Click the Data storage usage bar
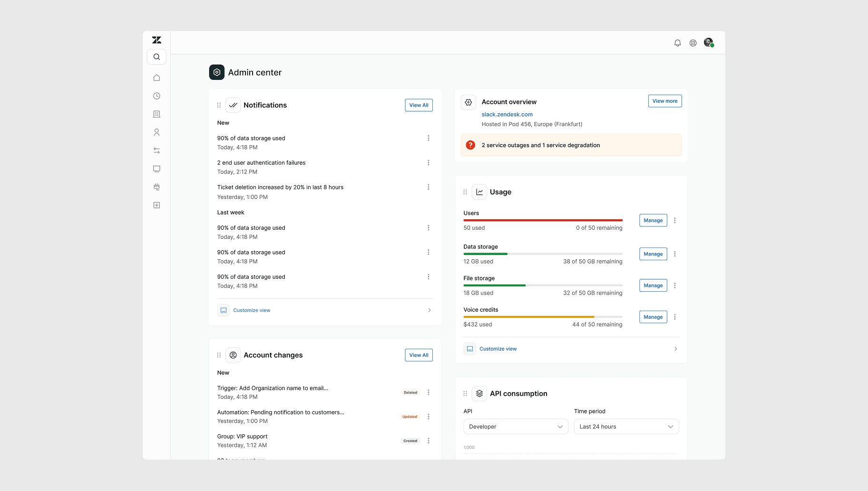This screenshot has width=868, height=491. pyautogui.click(x=543, y=254)
